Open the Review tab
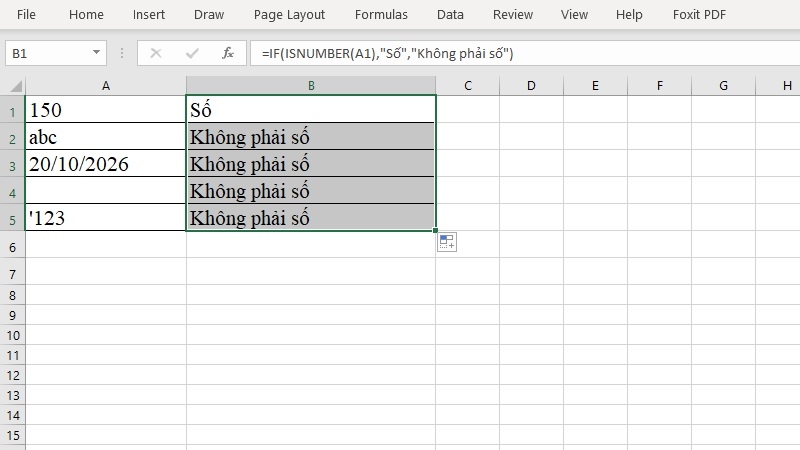The height and width of the screenshot is (450, 800). [513, 15]
